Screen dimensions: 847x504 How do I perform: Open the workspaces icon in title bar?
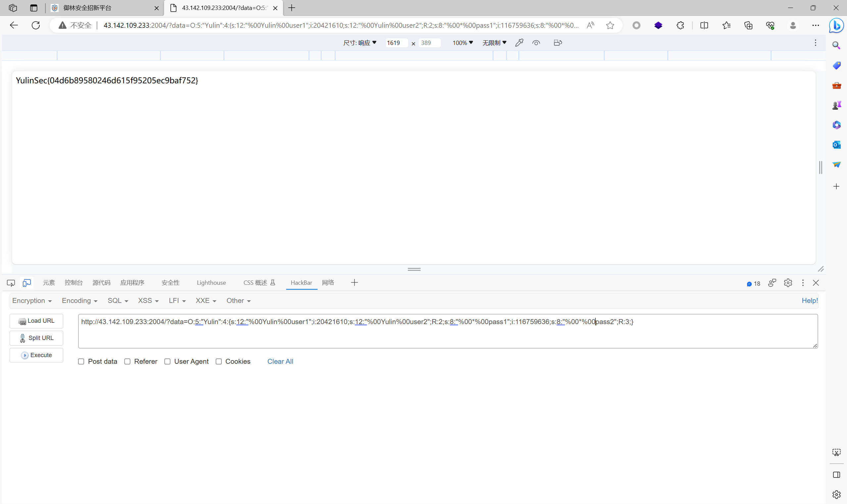click(13, 8)
